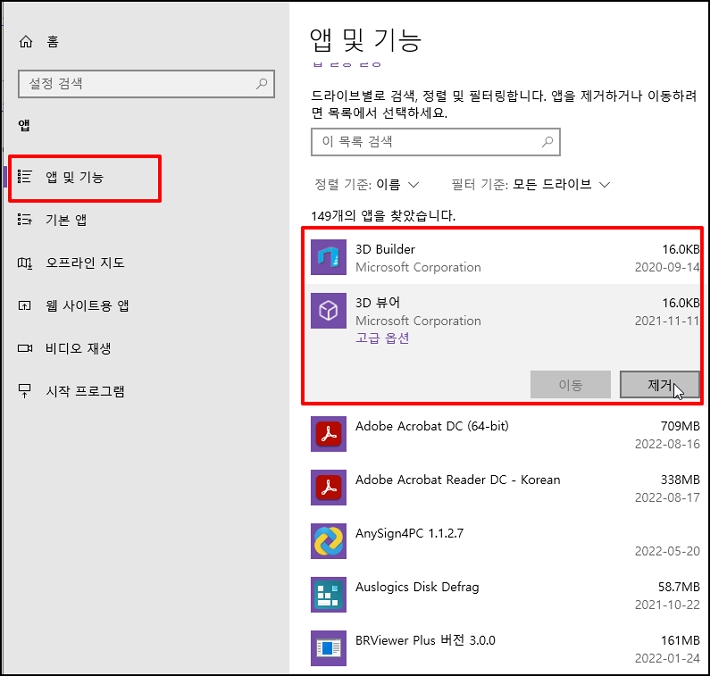Image resolution: width=710 pixels, height=676 pixels.
Task: Click 338MB size of Acrobat Reader DC
Action: 680,479
